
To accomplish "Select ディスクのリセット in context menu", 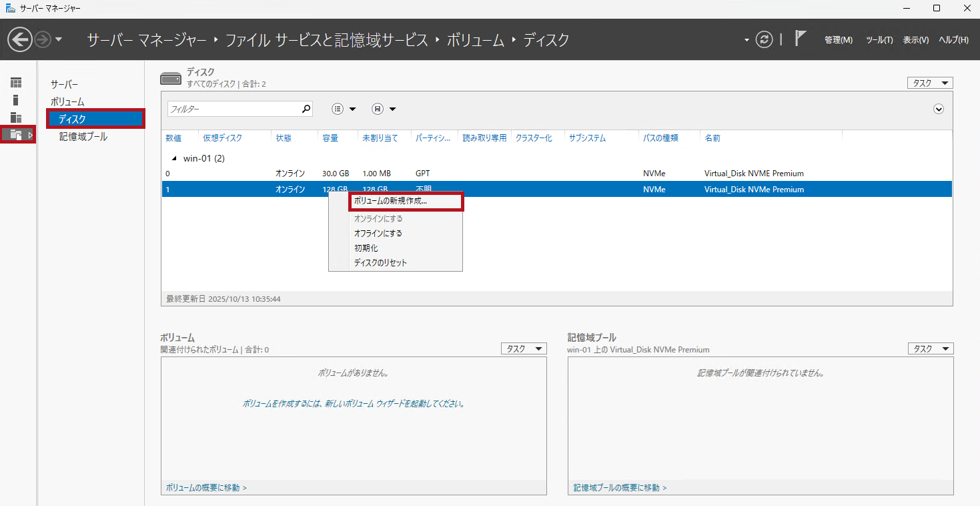I will [380, 263].
